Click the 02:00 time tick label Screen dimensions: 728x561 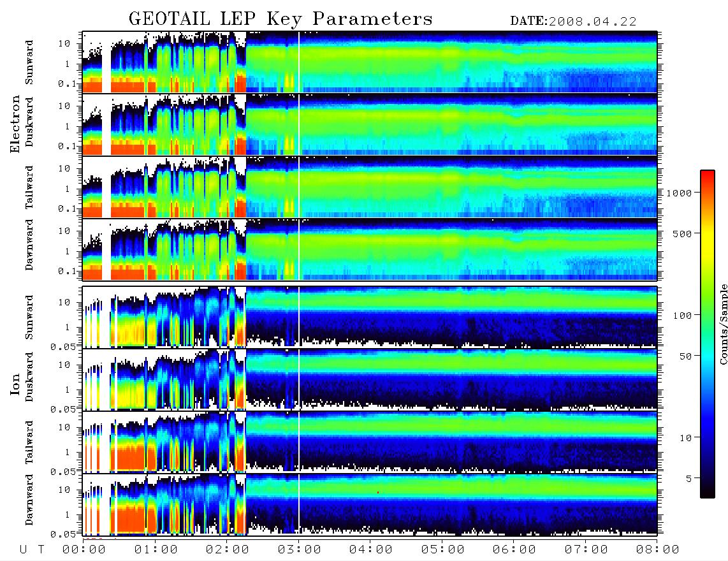pyautogui.click(x=228, y=550)
